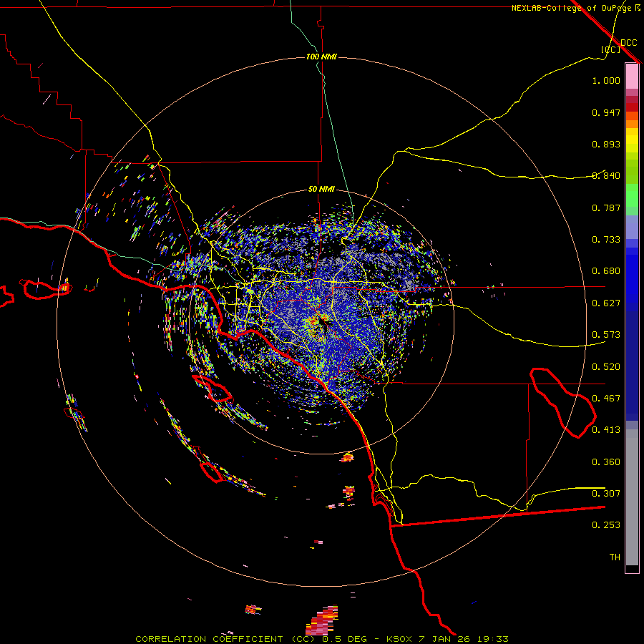Click the 0.680 color scale value

606,271
